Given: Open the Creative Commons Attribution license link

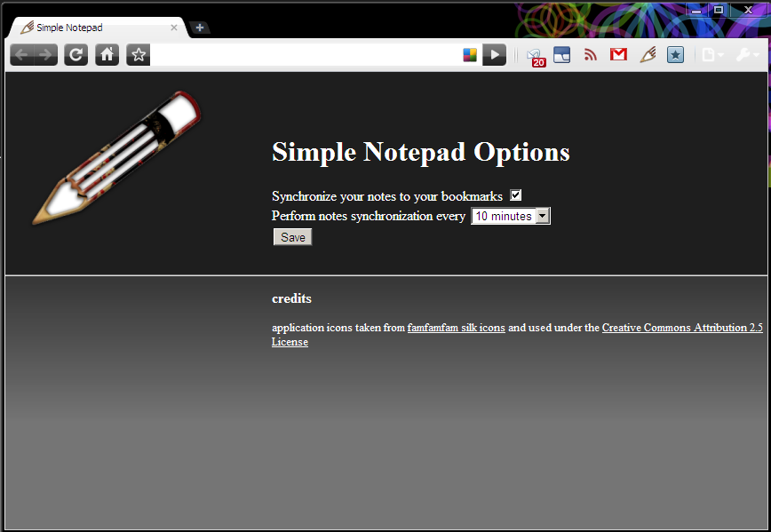Looking at the screenshot, I should (x=681, y=327).
